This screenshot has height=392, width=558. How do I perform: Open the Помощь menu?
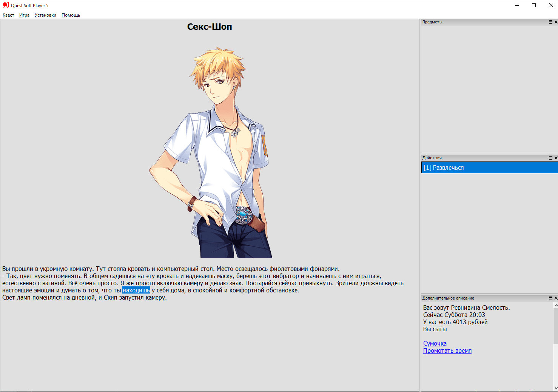point(71,15)
